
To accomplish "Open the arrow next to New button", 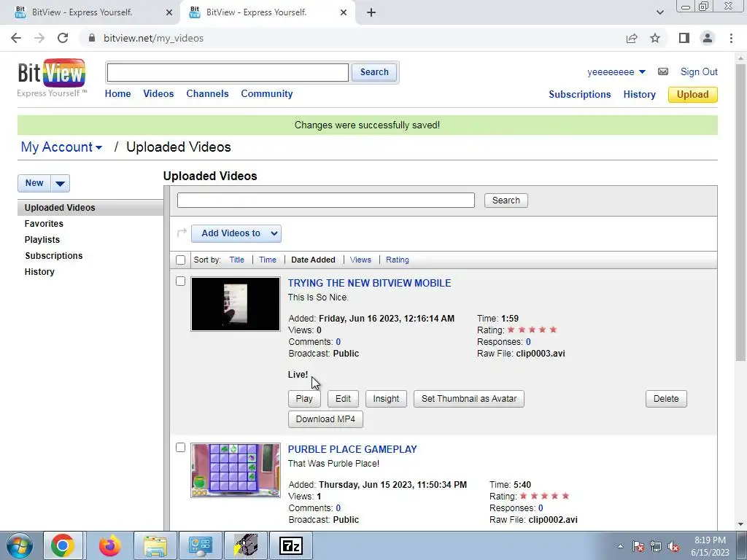I will tap(60, 183).
